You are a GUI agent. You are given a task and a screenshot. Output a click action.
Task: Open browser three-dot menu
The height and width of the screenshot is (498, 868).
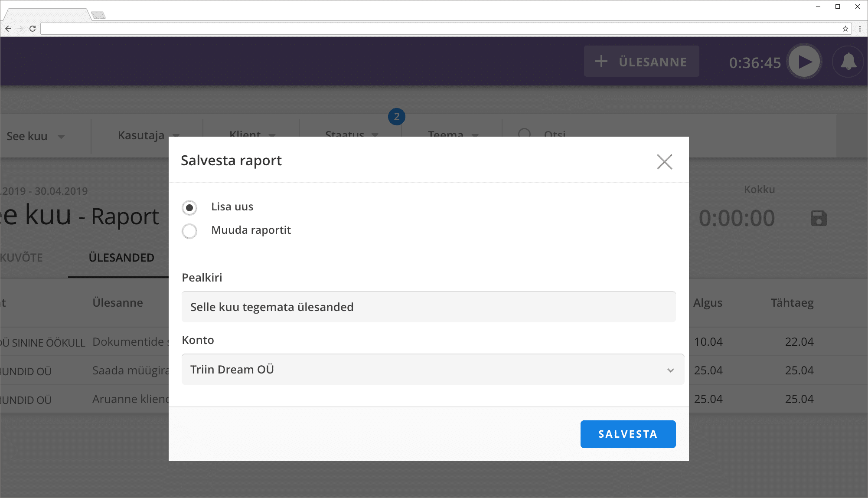point(860,29)
